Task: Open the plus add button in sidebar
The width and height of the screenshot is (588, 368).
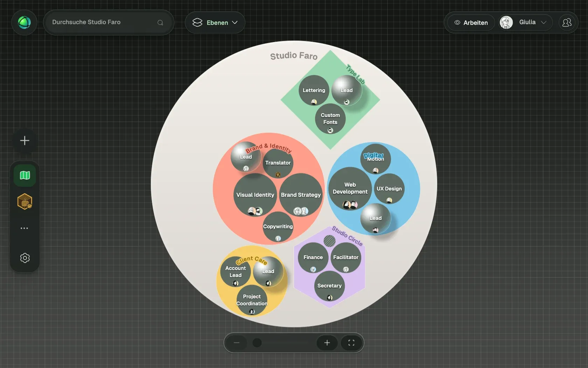Action: tap(24, 141)
